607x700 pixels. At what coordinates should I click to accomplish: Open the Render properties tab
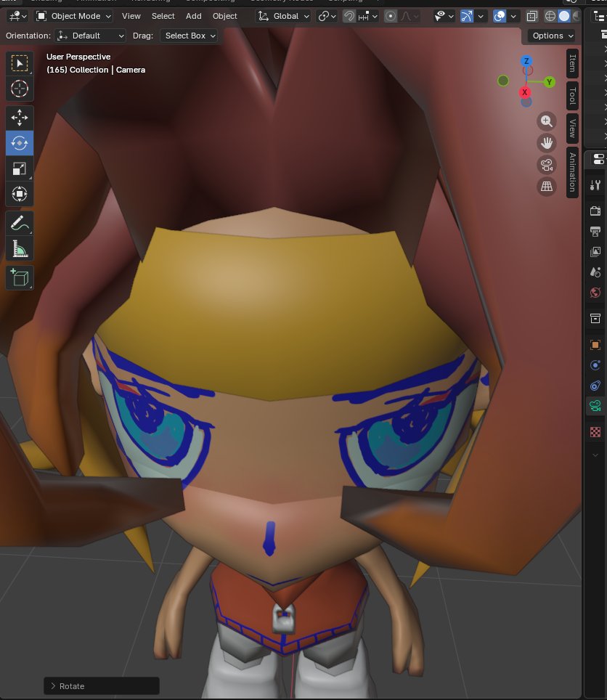pos(595,211)
